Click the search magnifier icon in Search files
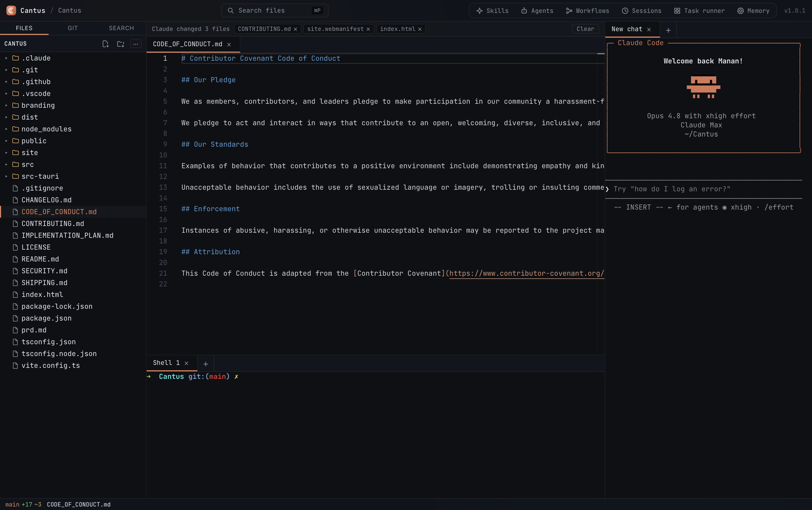This screenshot has height=510, width=812. [x=231, y=10]
